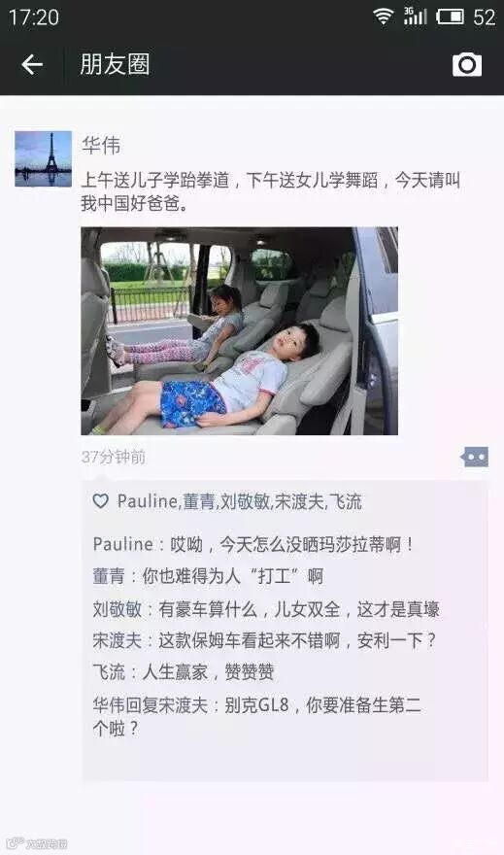This screenshot has width=504, height=855.
Task: Tap 飞流 in the likes list
Action: pos(346,501)
